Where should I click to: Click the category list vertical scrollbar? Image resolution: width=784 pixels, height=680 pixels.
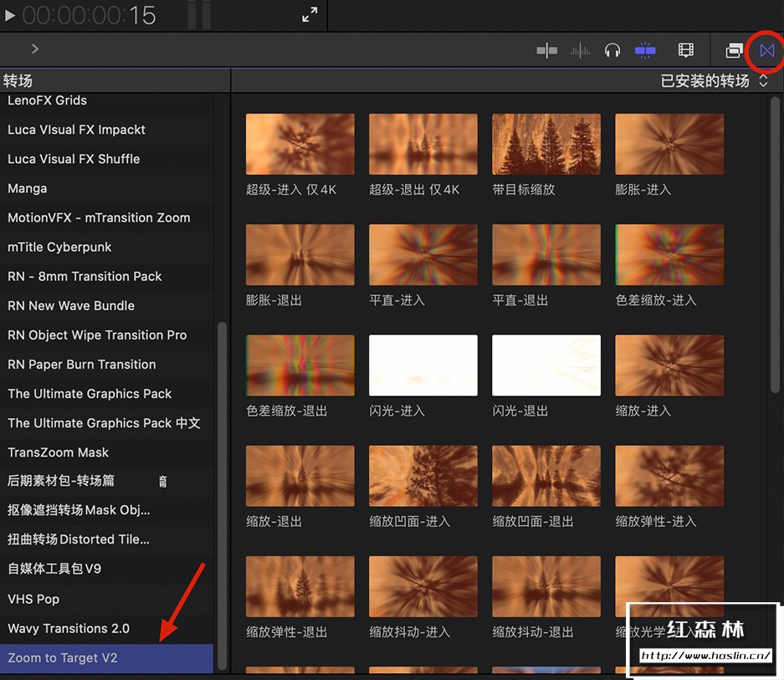[x=222, y=493]
